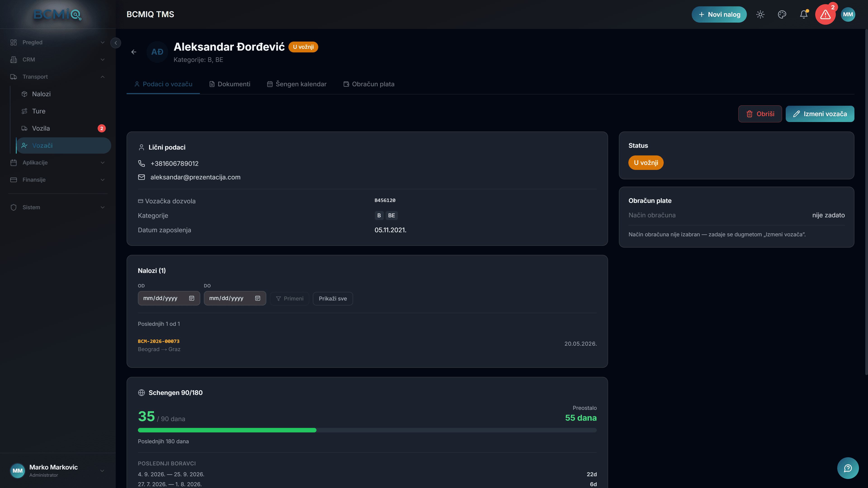Toggle light/dark theme sun icon
The image size is (868, 488).
click(760, 14)
